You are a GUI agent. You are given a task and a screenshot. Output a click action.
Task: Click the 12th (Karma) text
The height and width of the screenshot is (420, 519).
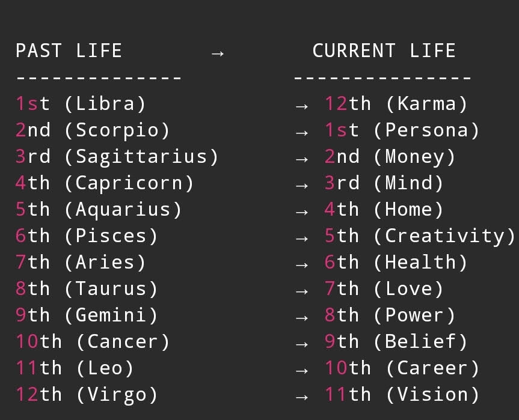(396, 104)
